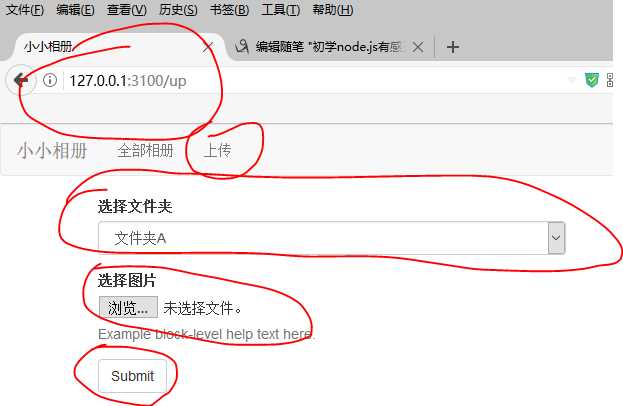Click the QR code icon beside shield
The height and width of the screenshot is (406, 623).
[610, 80]
